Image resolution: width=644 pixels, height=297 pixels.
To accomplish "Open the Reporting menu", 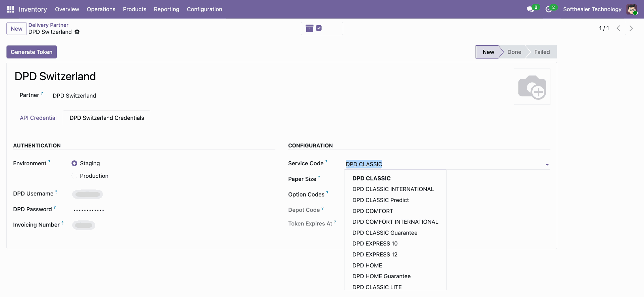I will click(166, 9).
